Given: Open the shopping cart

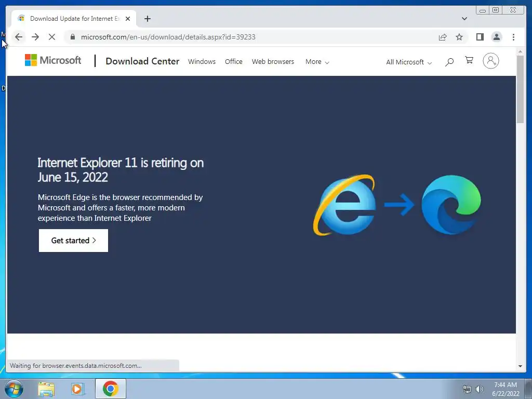Looking at the screenshot, I should pos(469,60).
